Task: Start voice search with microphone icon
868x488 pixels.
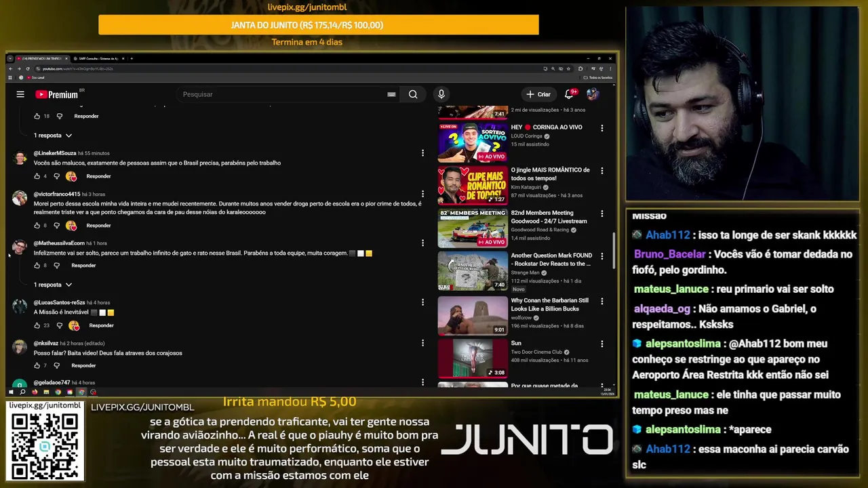Action: (x=441, y=94)
